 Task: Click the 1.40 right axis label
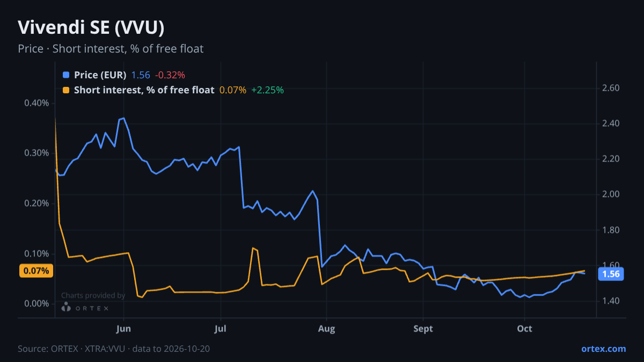click(611, 301)
